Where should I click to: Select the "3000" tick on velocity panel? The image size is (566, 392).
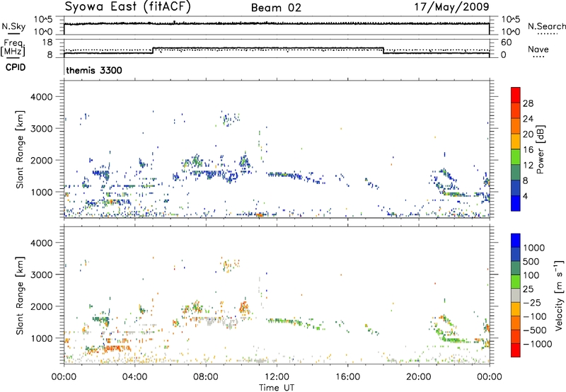coord(42,275)
